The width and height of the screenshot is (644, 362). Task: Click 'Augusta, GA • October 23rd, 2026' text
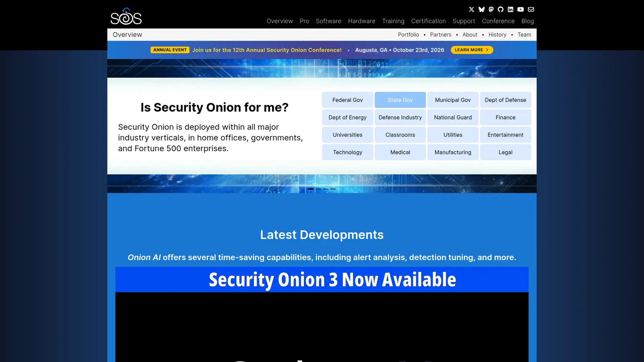click(400, 50)
